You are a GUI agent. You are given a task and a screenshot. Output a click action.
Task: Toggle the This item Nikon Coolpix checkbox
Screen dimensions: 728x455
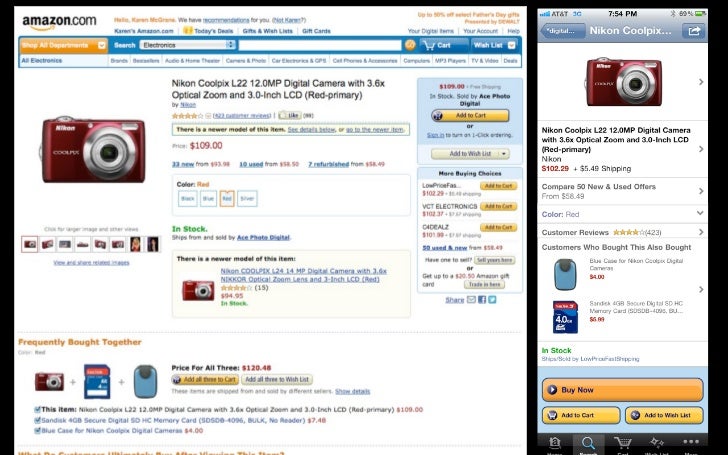click(x=37, y=410)
